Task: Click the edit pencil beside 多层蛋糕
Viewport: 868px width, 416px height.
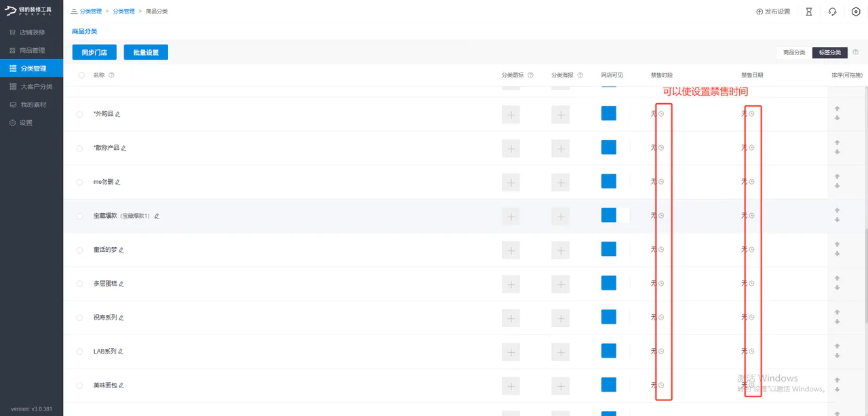Action: click(x=121, y=284)
